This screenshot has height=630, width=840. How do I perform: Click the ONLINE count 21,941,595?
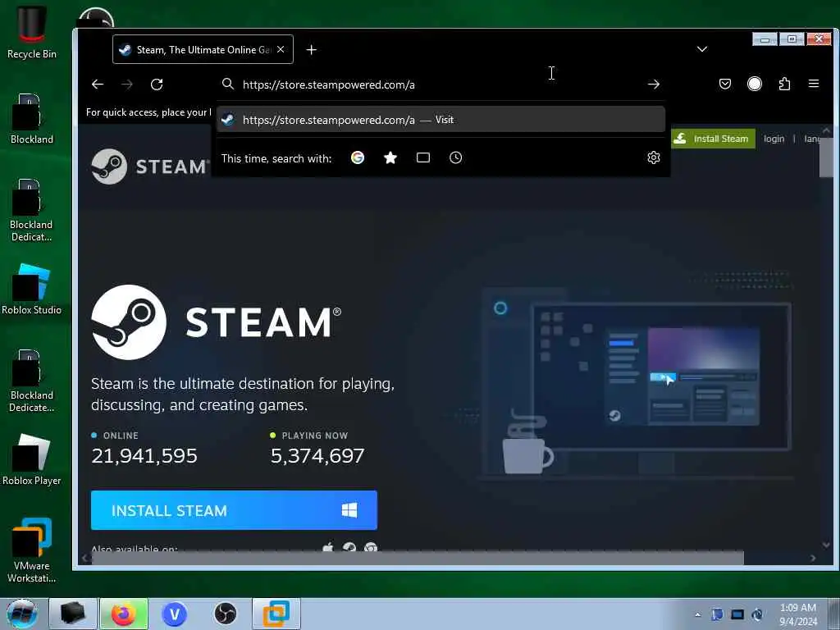[x=144, y=456]
